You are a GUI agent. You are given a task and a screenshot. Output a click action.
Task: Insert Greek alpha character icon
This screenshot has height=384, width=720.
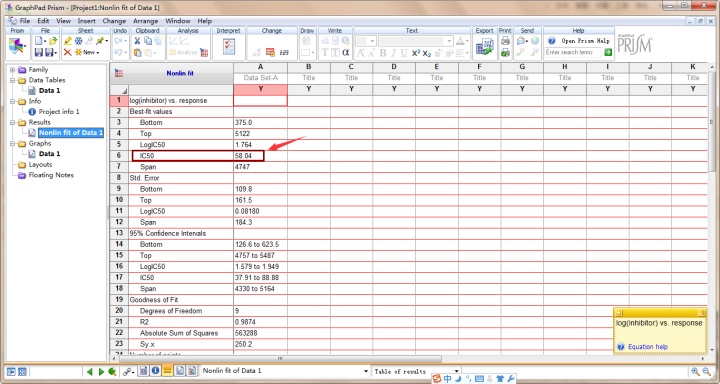tap(346, 52)
